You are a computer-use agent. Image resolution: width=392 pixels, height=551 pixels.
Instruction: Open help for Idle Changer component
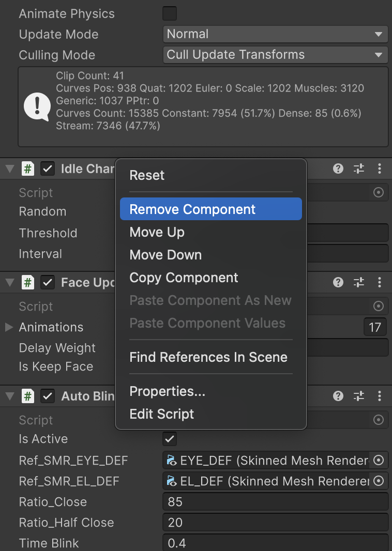click(338, 169)
